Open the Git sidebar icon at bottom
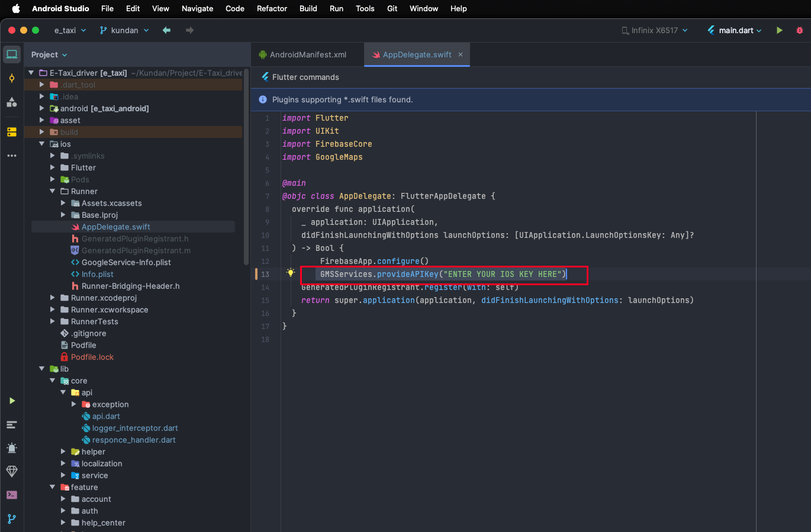 tap(12, 518)
